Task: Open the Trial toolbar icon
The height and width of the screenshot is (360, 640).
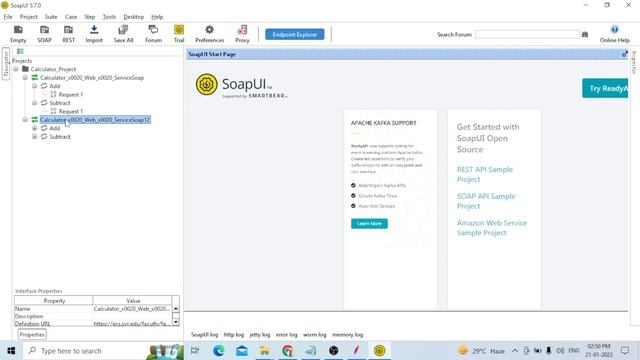Action: [x=179, y=34]
